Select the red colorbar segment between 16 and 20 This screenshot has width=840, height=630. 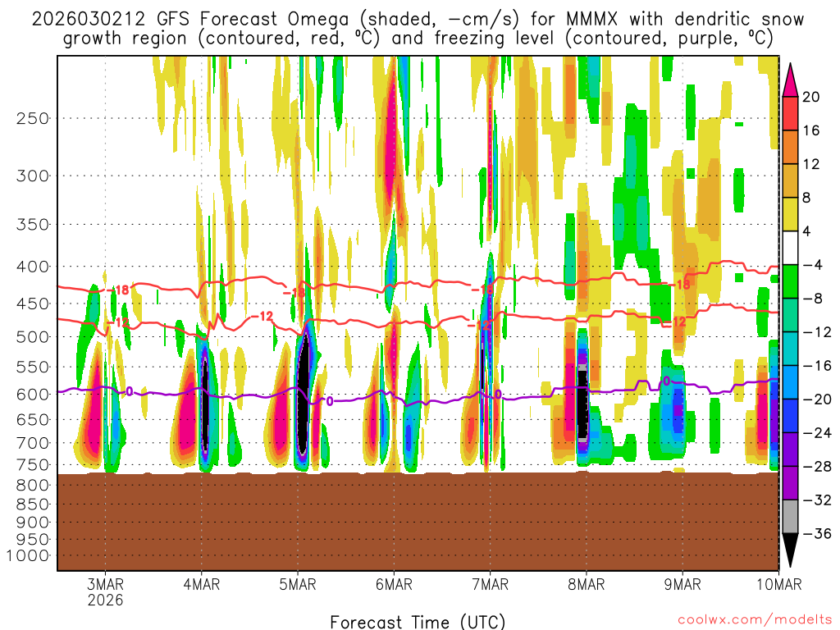[791, 113]
